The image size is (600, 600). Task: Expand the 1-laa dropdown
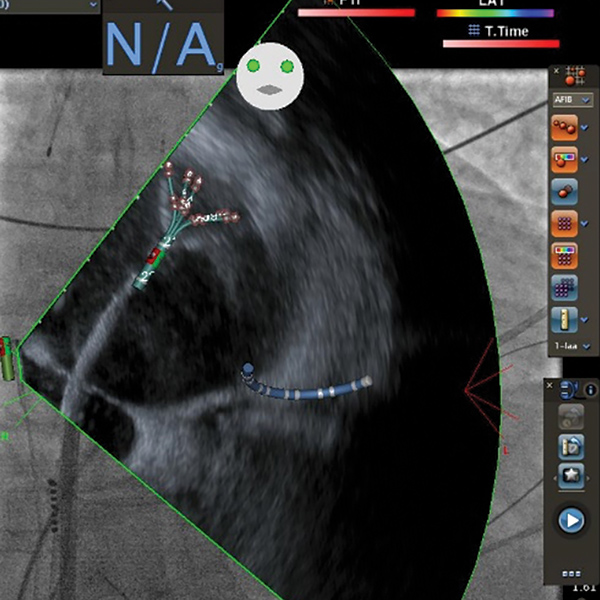click(x=573, y=346)
